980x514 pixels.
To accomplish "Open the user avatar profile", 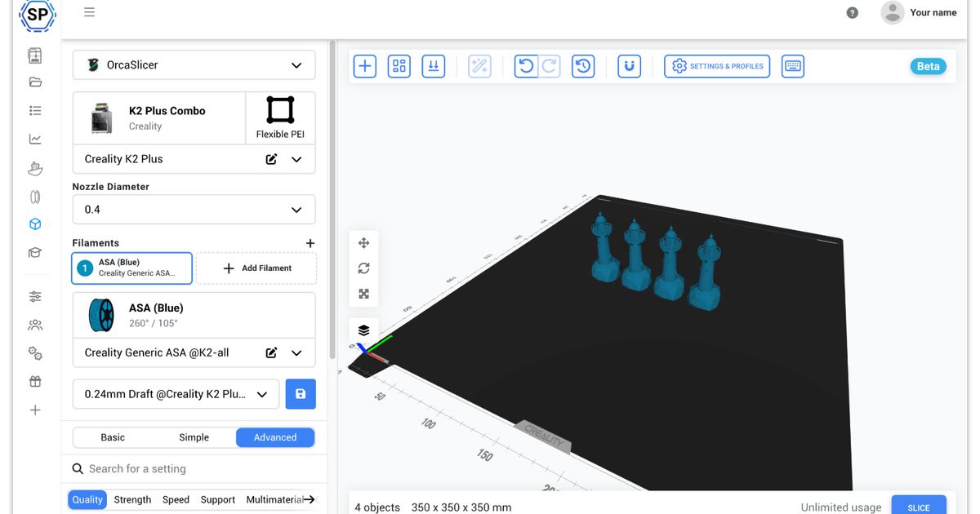I will (892, 12).
